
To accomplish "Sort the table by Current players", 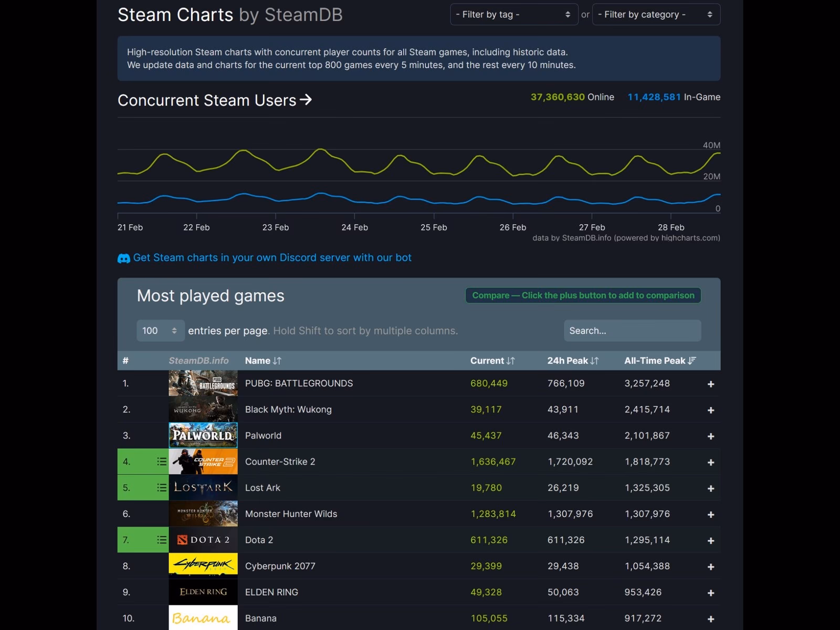I will pyautogui.click(x=492, y=361).
